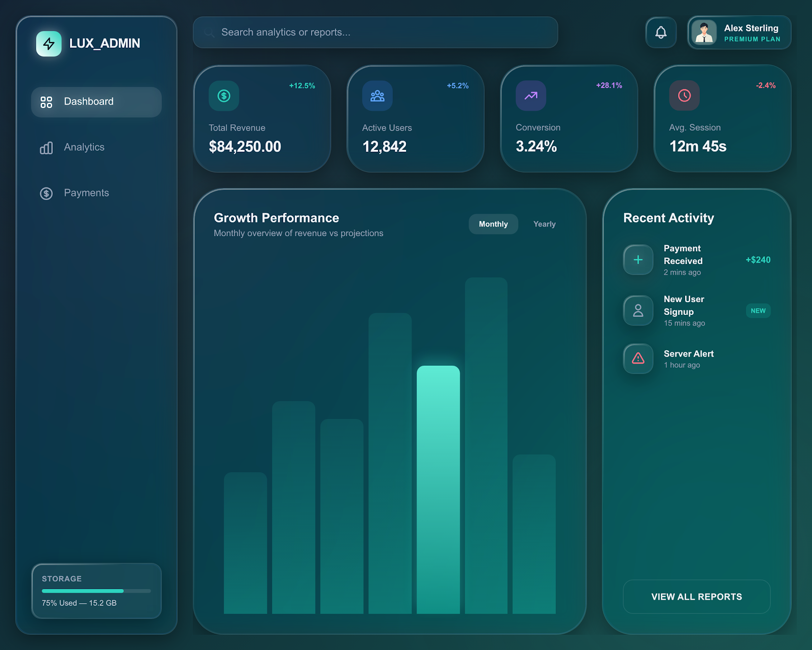This screenshot has height=650, width=812.
Task: Switch the chart to Monthly view
Action: pos(493,224)
